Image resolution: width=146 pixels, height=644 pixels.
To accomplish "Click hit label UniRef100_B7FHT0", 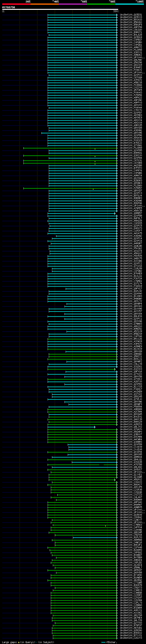I will [x=131, y=168].
